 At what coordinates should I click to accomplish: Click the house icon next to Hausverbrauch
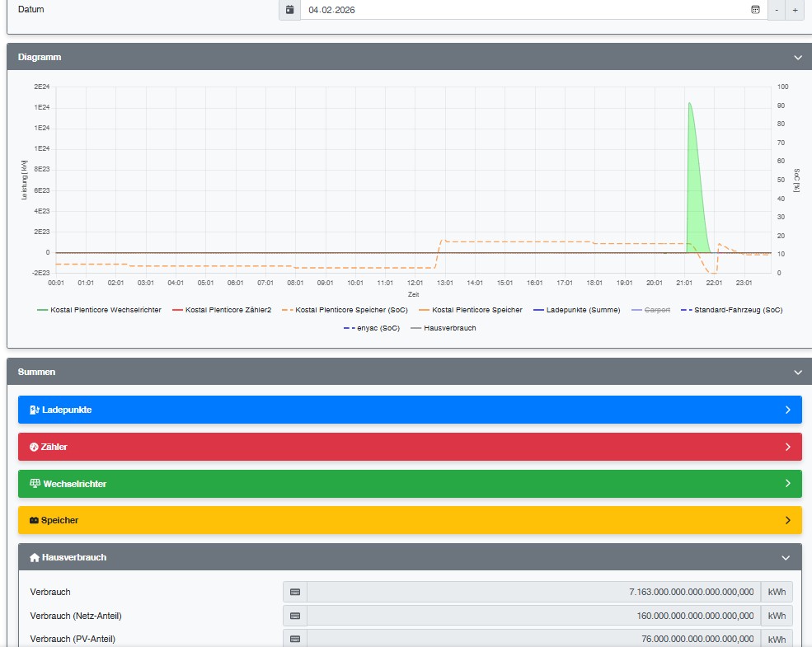pos(35,558)
